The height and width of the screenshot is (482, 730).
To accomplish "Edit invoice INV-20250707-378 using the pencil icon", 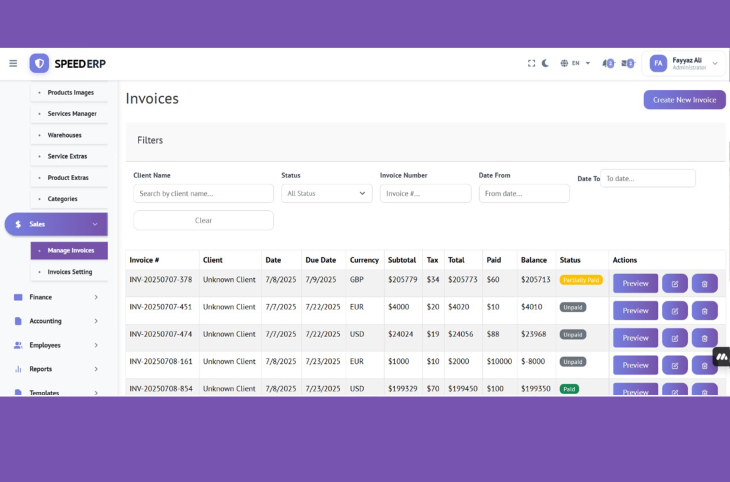I will click(x=675, y=283).
